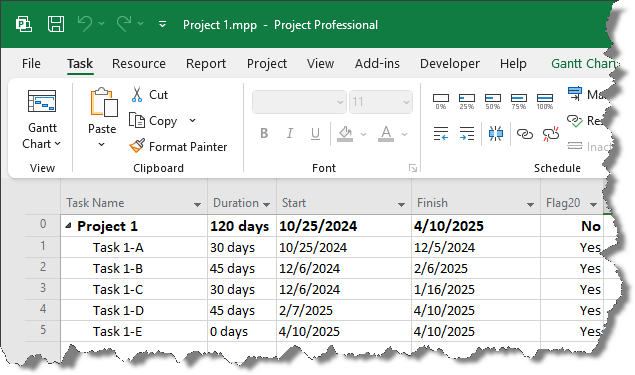The height and width of the screenshot is (375, 635).
Task: Mark task 25% complete
Action: [x=467, y=101]
